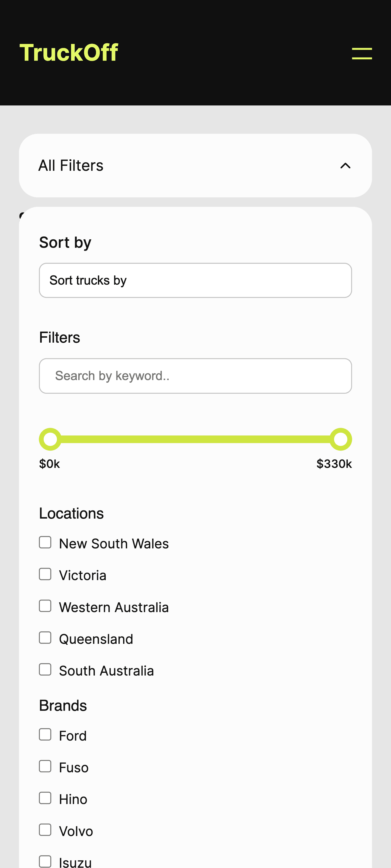This screenshot has height=868, width=391.
Task: Tick the Victoria location checkbox
Action: click(x=45, y=574)
